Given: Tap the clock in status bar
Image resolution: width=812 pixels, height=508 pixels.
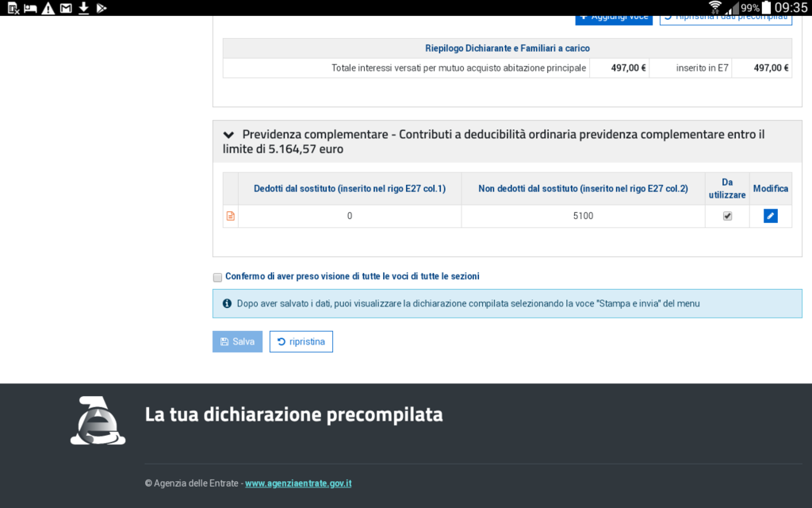Looking at the screenshot, I should pyautogui.click(x=791, y=8).
